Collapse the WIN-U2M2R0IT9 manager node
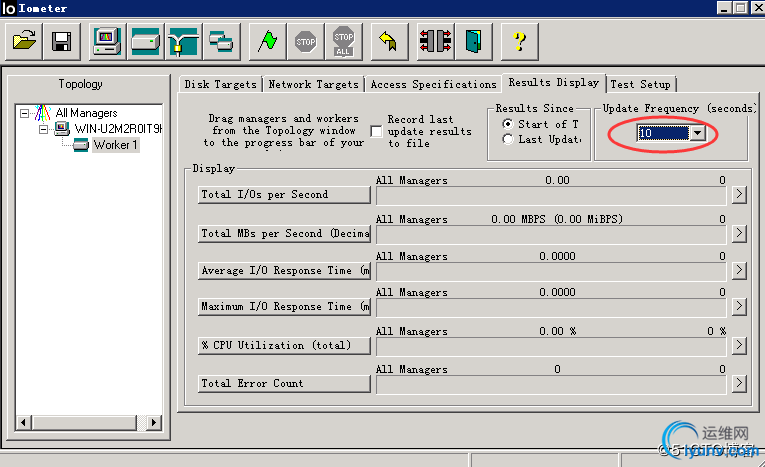The width and height of the screenshot is (765, 467). point(43,129)
